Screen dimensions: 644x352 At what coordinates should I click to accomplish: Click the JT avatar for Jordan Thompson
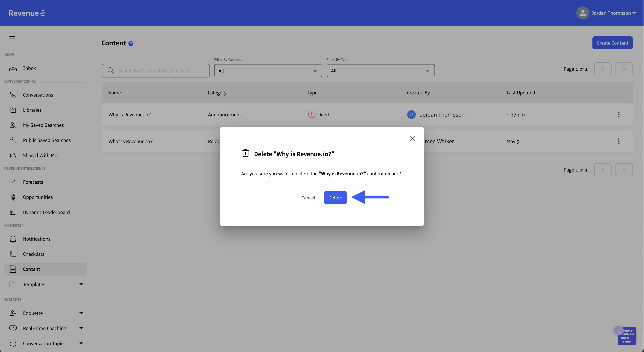[411, 114]
